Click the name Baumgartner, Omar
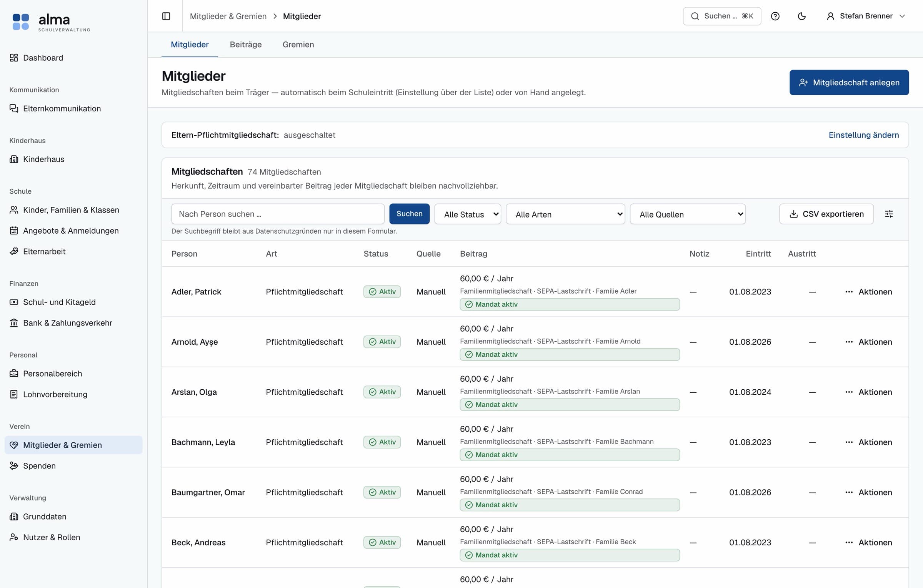Viewport: 923px width, 588px height. [208, 492]
